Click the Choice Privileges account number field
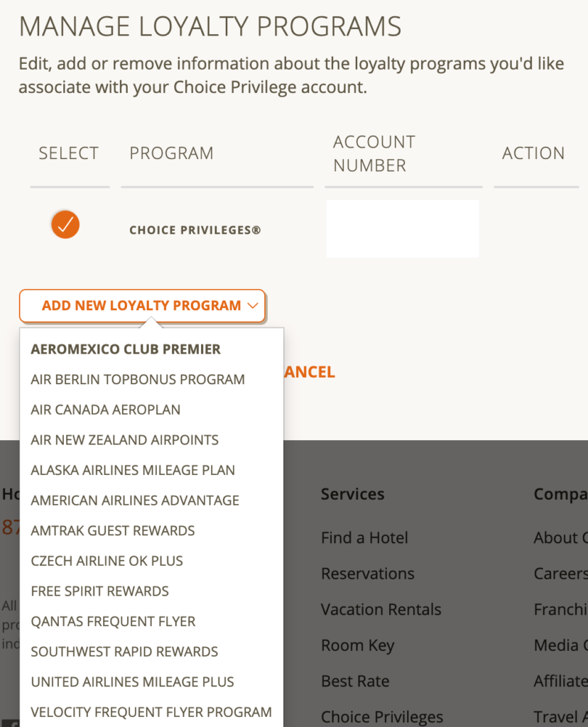The width and height of the screenshot is (588, 727). coord(402,229)
